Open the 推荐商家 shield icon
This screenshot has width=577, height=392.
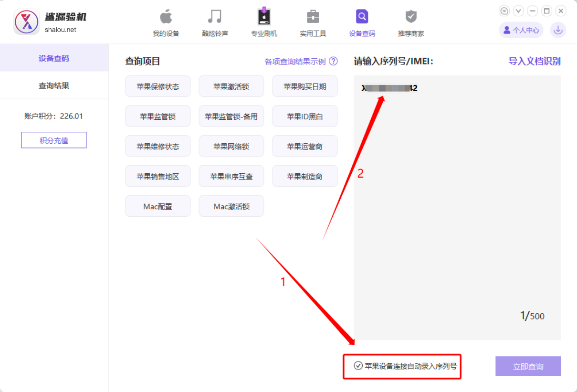click(x=410, y=21)
